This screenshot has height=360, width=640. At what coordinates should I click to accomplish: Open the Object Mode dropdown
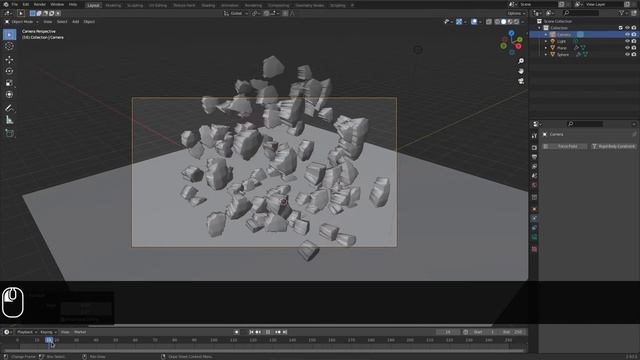click(x=22, y=22)
